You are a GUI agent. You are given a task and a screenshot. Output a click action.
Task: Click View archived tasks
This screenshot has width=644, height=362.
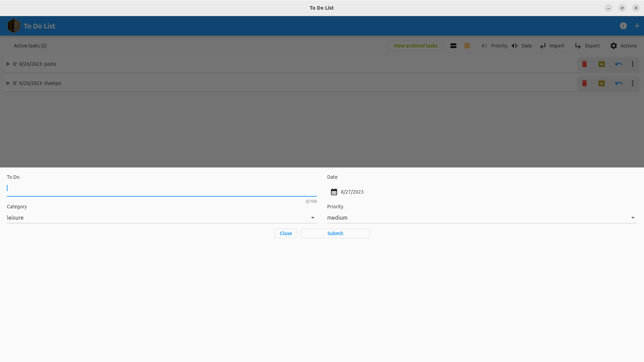click(x=415, y=45)
